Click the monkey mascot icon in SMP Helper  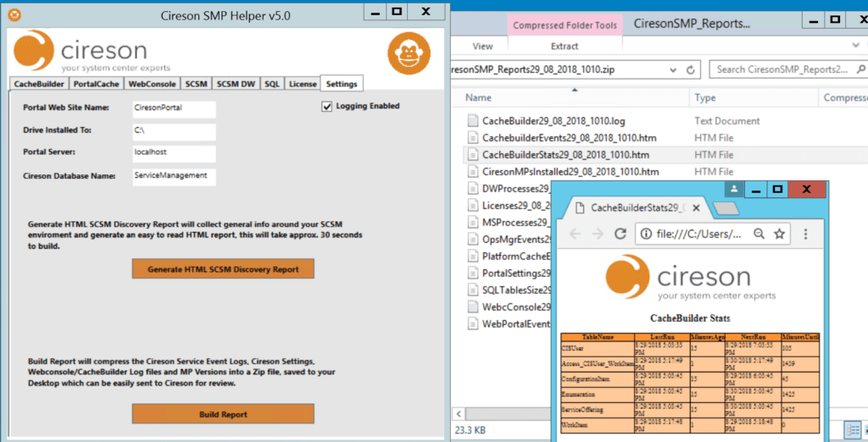tap(409, 53)
